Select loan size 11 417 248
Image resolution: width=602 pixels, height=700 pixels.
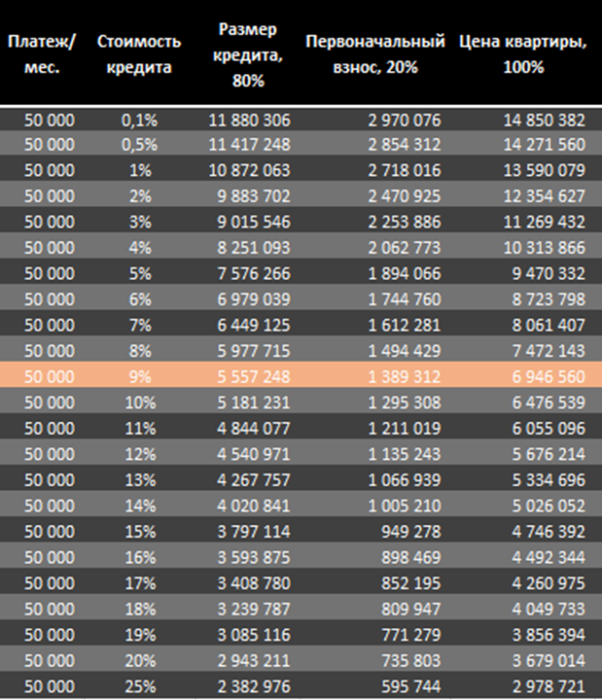pos(250,145)
